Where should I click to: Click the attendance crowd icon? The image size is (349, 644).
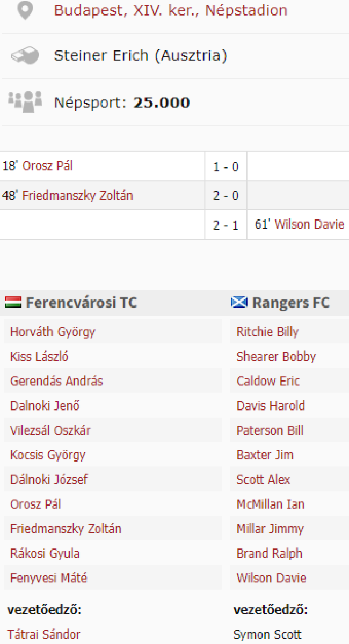point(25,101)
